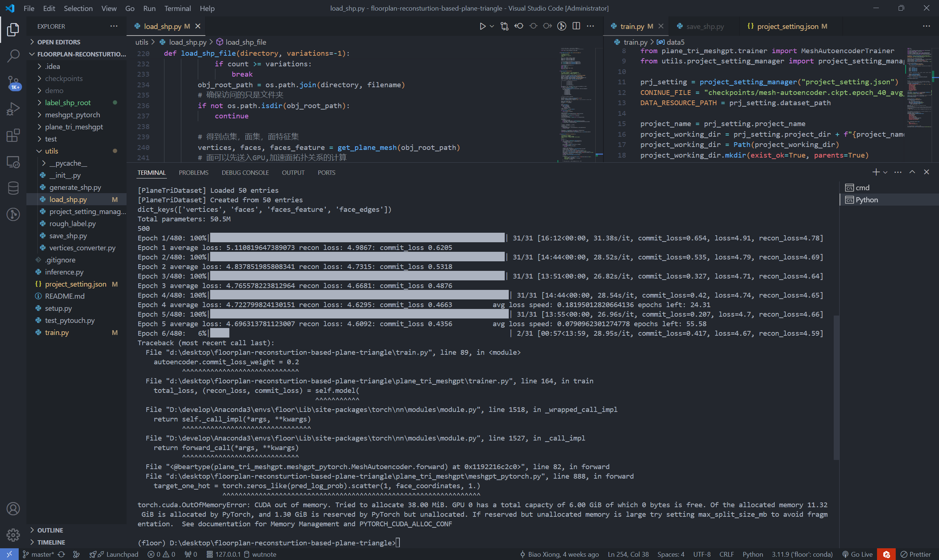Open the Database view in the activity bar
Image resolution: width=939 pixels, height=560 pixels.
coord(13,188)
